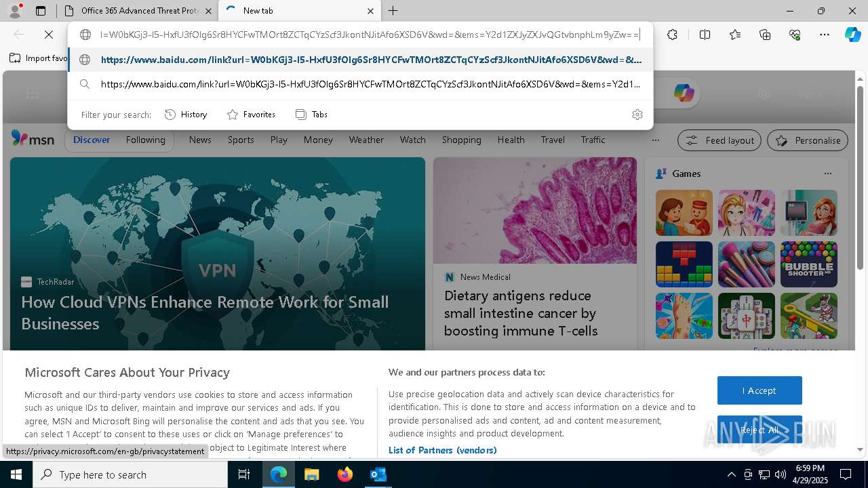The width and height of the screenshot is (868, 488).
Task: Open the Cloud VPNs article headline
Action: click(205, 312)
